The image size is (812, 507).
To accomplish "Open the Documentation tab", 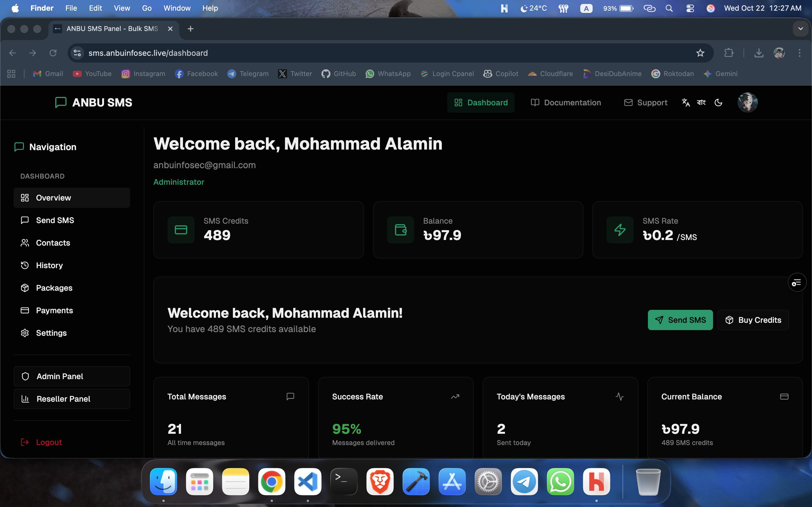I will pyautogui.click(x=566, y=103).
